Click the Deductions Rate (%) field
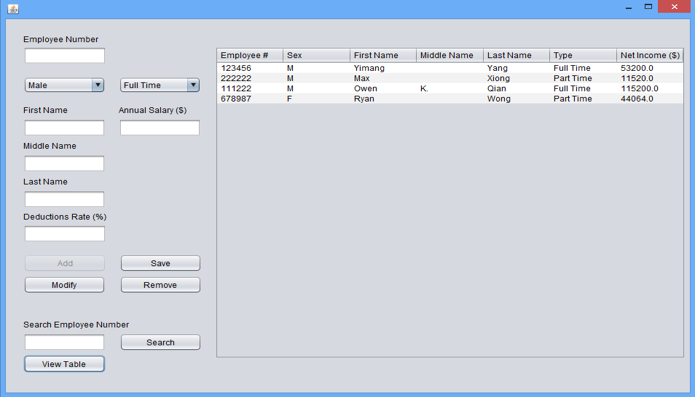The width and height of the screenshot is (695, 397). click(65, 234)
